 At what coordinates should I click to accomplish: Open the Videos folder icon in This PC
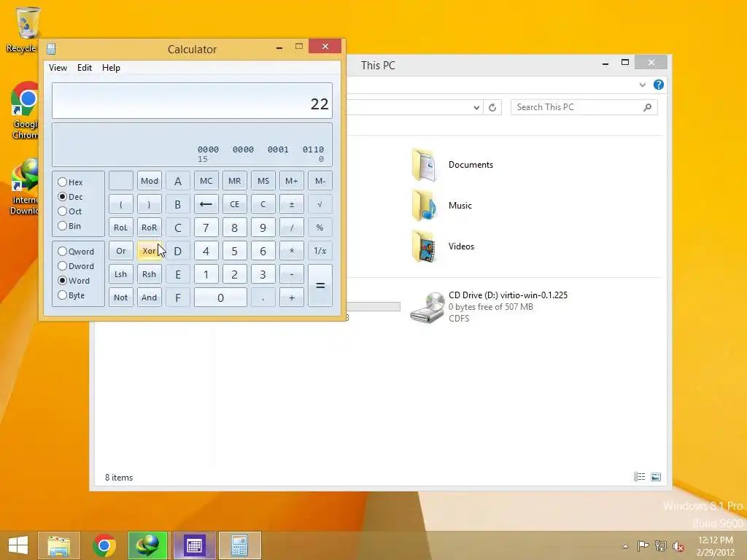point(424,246)
